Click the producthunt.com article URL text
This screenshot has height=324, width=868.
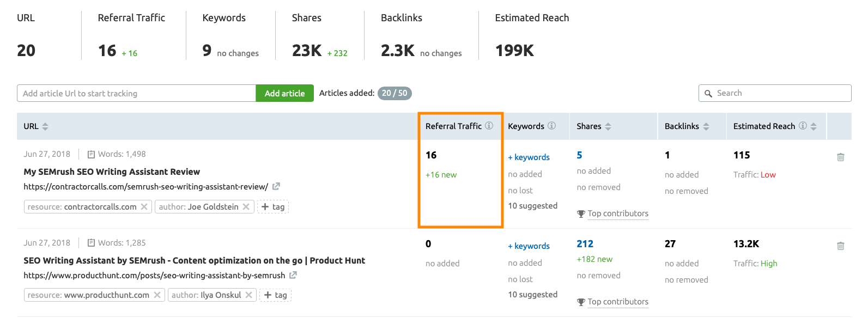click(x=154, y=276)
